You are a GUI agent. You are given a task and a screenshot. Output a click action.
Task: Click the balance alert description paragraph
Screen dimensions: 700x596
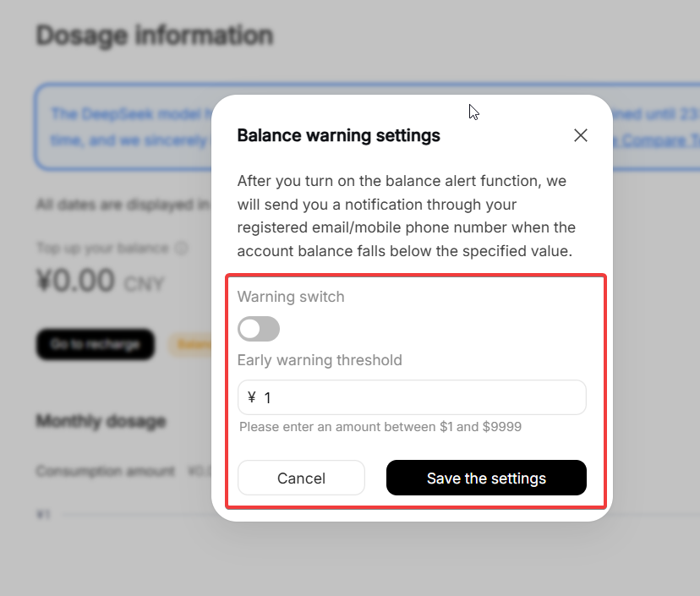click(406, 216)
